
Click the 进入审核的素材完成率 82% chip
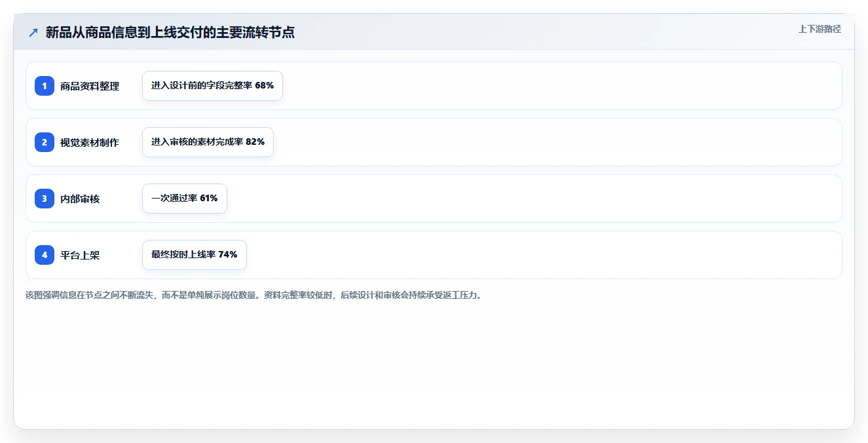208,142
